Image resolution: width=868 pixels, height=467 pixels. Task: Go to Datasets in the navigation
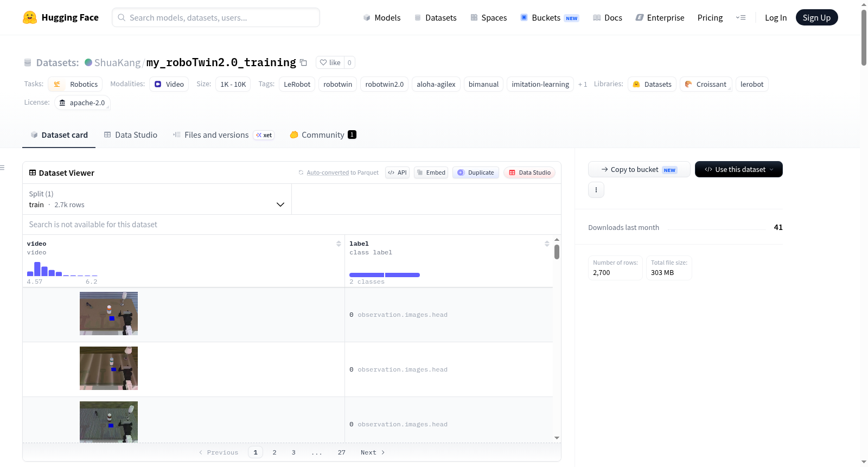tap(435, 18)
